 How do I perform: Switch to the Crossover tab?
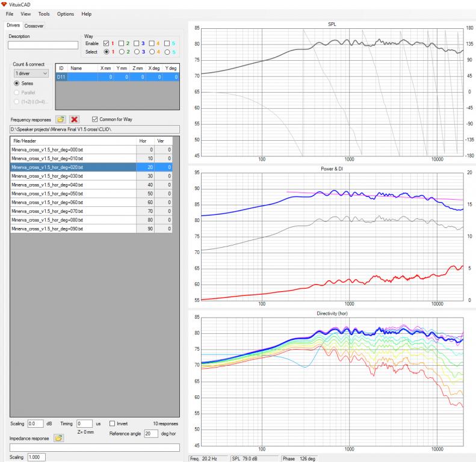click(x=34, y=26)
